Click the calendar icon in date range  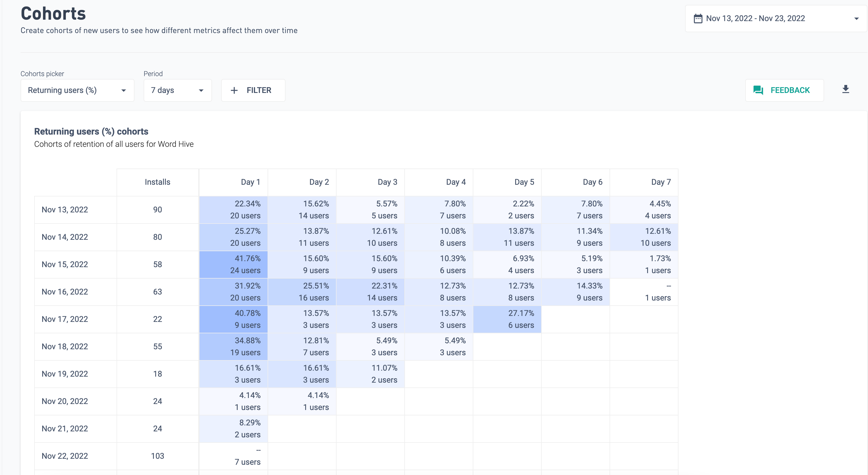(x=698, y=19)
